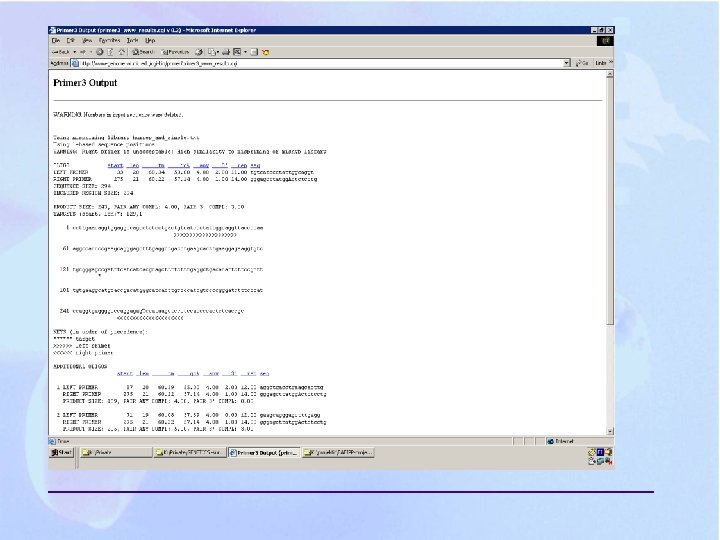Open the Search pane from toolbar
This screenshot has width=720, height=540.
143,52
